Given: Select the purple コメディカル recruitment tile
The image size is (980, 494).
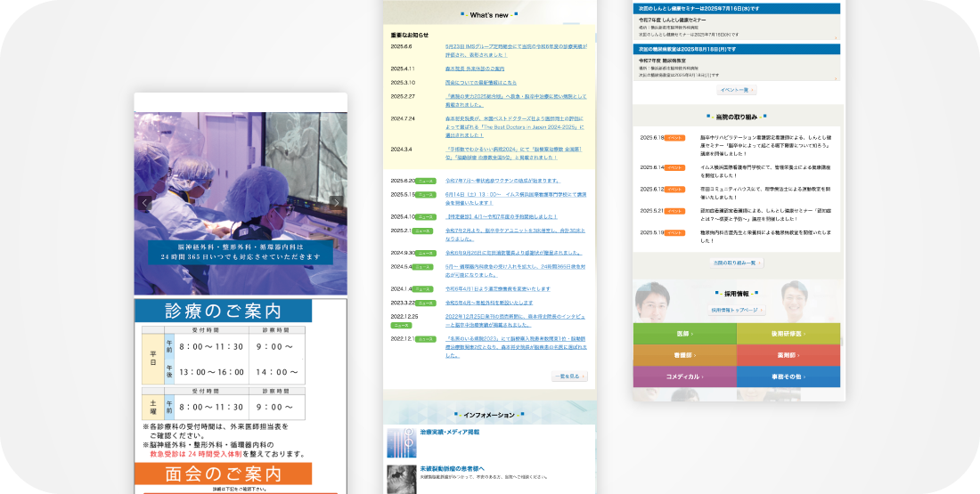Looking at the screenshot, I should point(684,377).
